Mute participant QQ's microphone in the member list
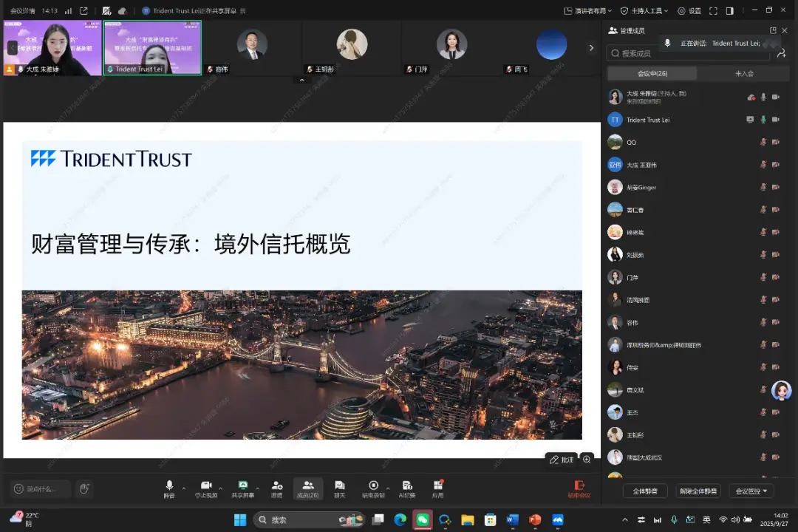The width and height of the screenshot is (798, 532). point(763,142)
